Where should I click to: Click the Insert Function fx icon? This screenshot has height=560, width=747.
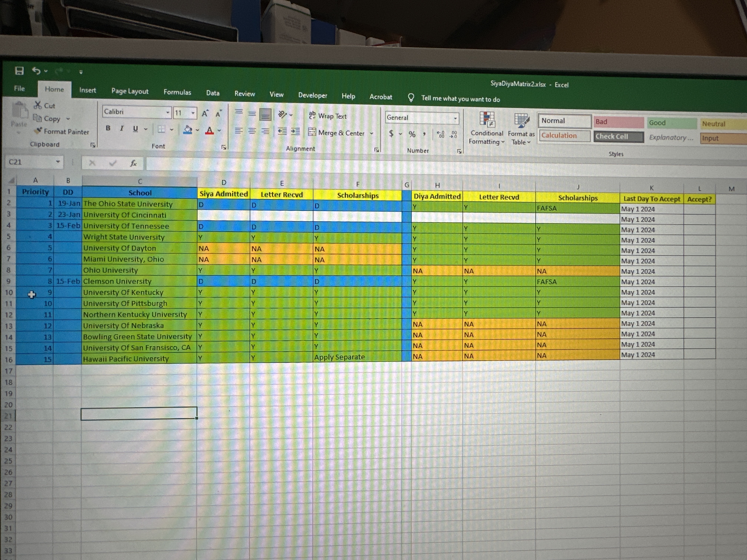pos(133,164)
